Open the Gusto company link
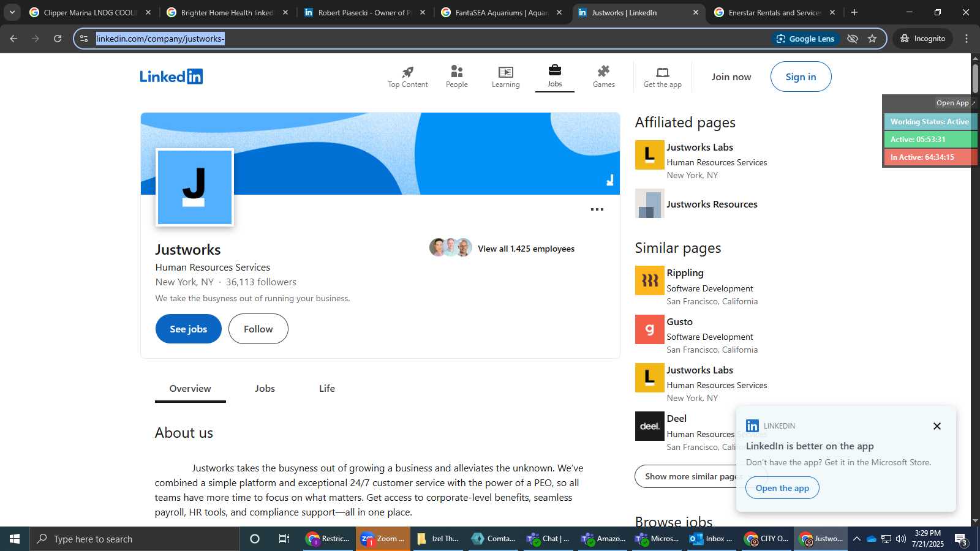The width and height of the screenshot is (980, 551). coord(679,322)
